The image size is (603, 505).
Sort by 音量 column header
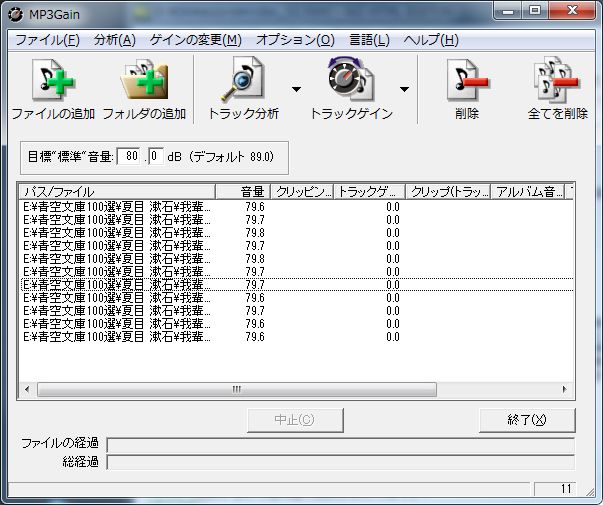click(x=243, y=192)
